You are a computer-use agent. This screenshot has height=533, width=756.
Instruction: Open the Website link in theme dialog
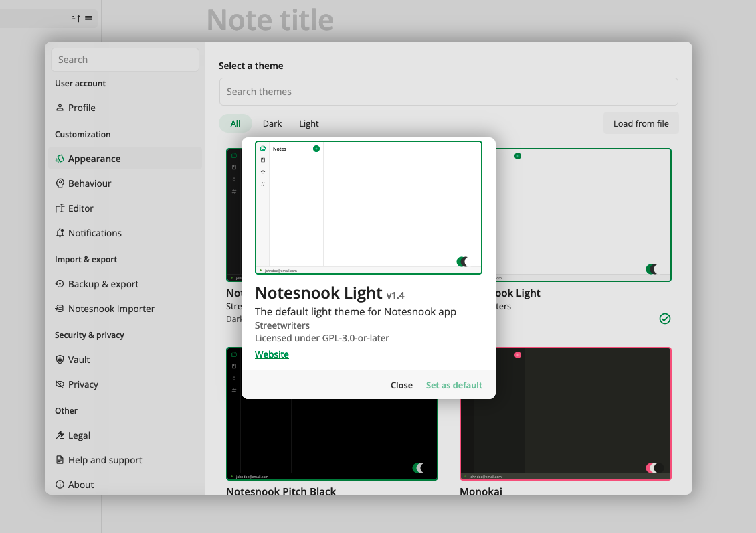click(x=272, y=354)
